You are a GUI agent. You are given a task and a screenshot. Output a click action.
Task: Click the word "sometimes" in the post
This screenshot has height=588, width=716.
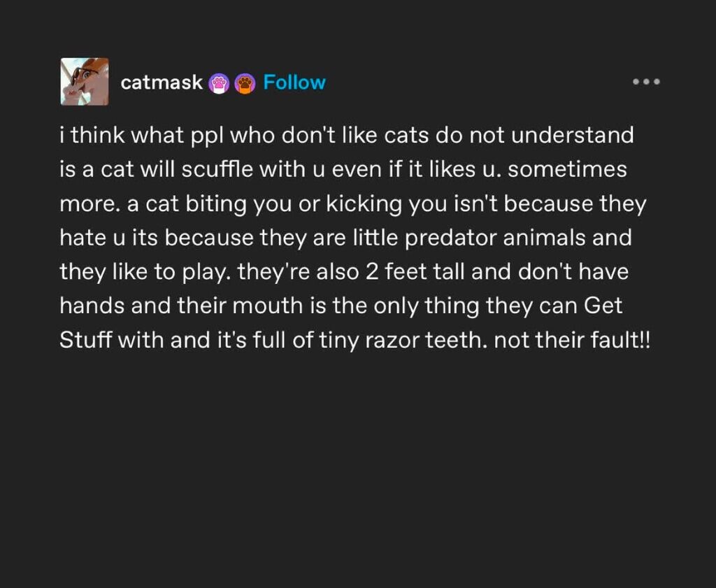click(x=568, y=169)
